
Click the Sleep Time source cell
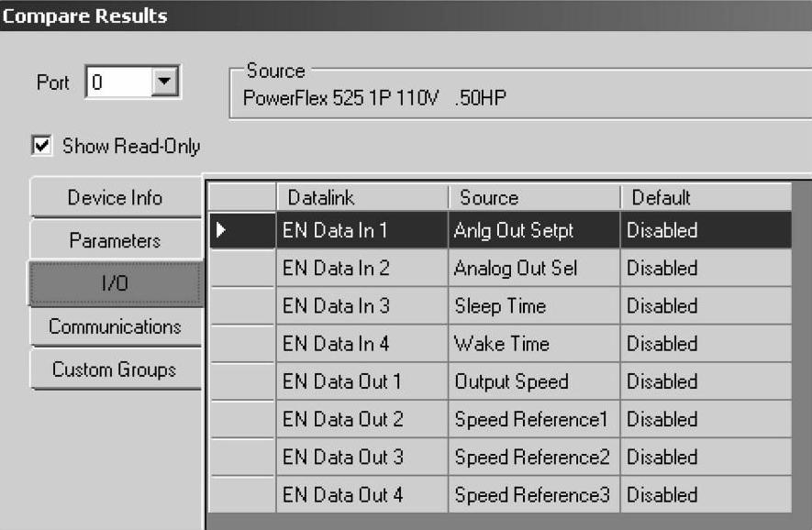coord(534,305)
